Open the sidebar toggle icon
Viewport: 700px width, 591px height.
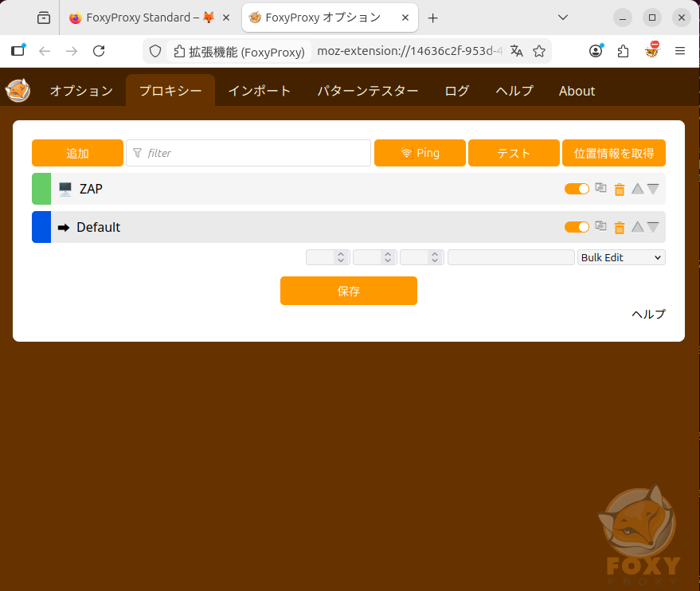(18, 50)
